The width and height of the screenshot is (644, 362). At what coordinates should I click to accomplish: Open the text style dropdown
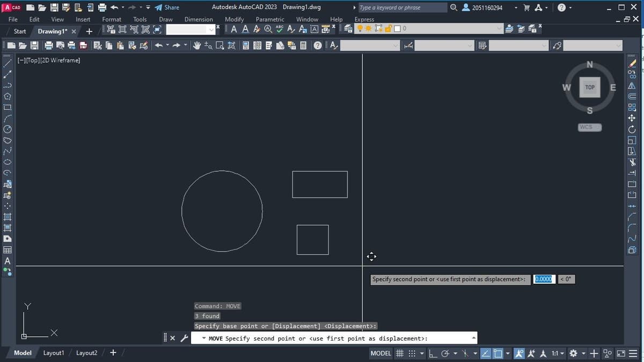pyautogui.click(x=397, y=46)
